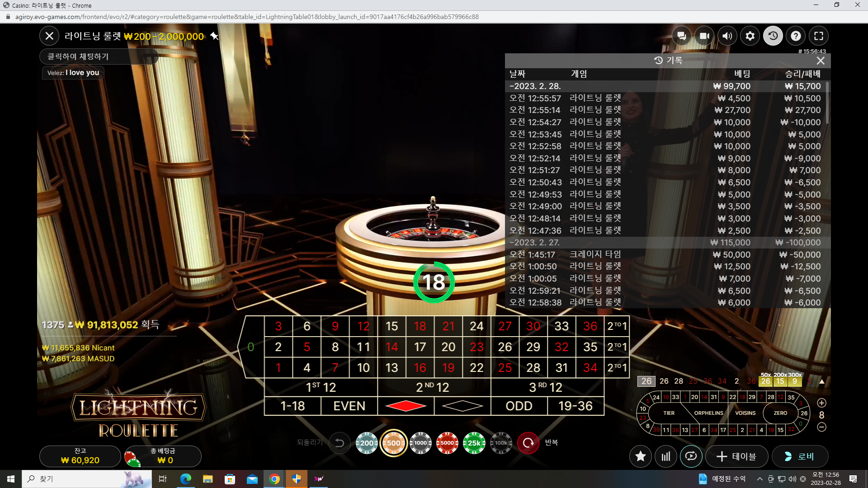Screen dimensions: 868x488
Task: Place bet on 2ND 12 dozen
Action: pyautogui.click(x=434, y=387)
